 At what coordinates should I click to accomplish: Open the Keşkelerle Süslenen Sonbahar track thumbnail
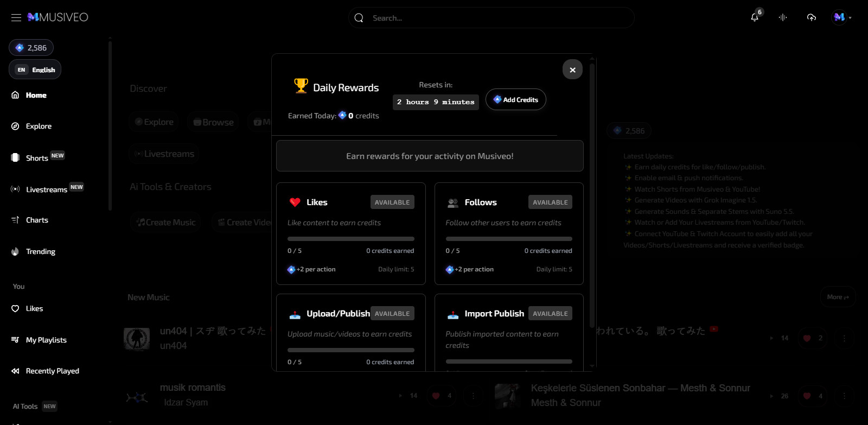(508, 396)
